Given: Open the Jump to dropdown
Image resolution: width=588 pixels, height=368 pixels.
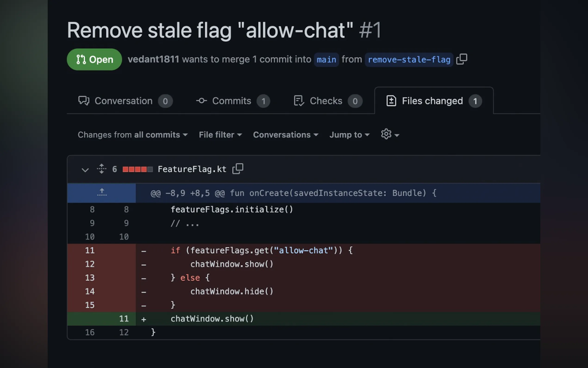Looking at the screenshot, I should point(349,135).
